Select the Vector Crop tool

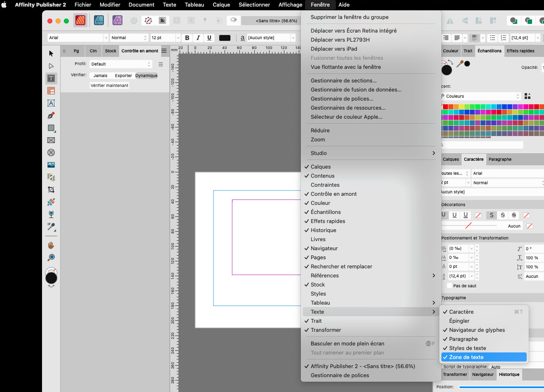click(51, 190)
